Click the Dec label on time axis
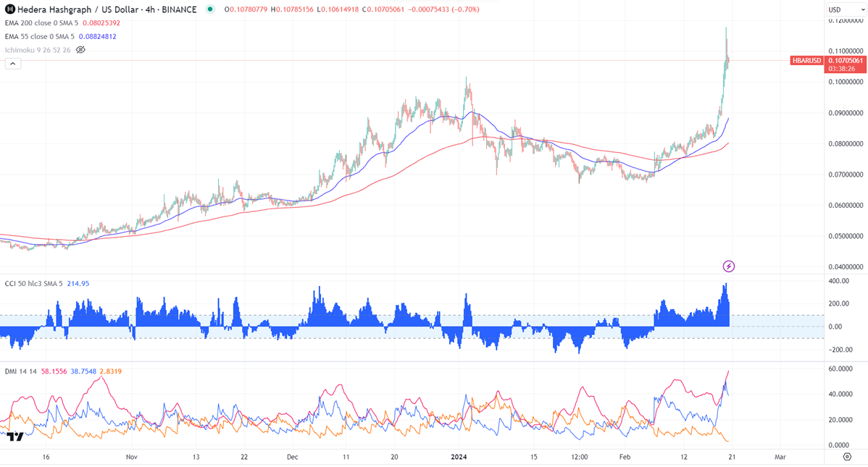The width and height of the screenshot is (868, 467). coord(292,457)
